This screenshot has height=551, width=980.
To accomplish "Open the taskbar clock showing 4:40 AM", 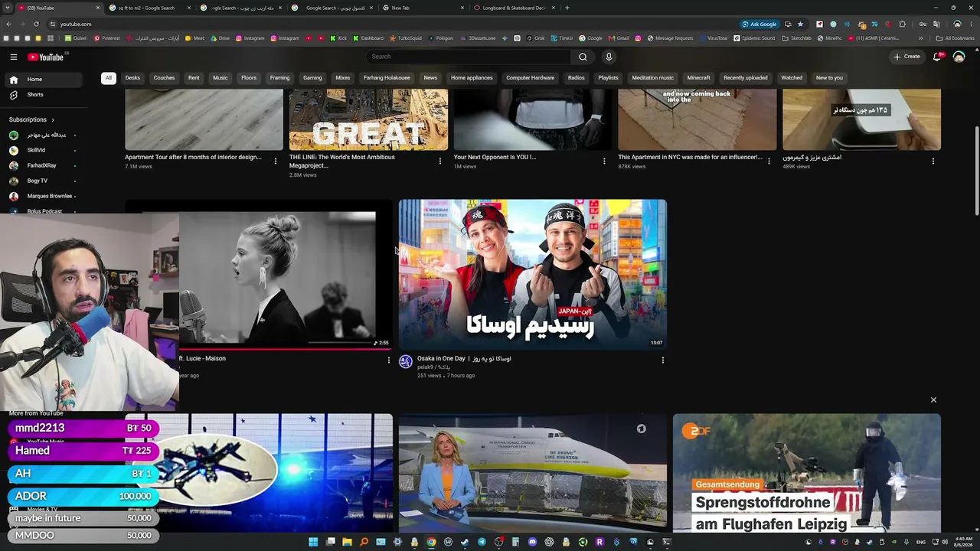I will click(x=963, y=542).
